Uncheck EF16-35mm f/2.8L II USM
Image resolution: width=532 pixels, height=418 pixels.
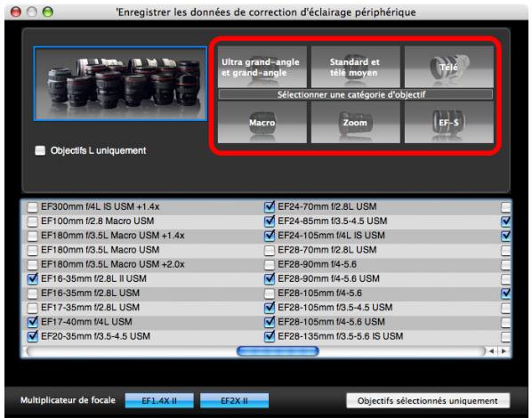click(33, 278)
